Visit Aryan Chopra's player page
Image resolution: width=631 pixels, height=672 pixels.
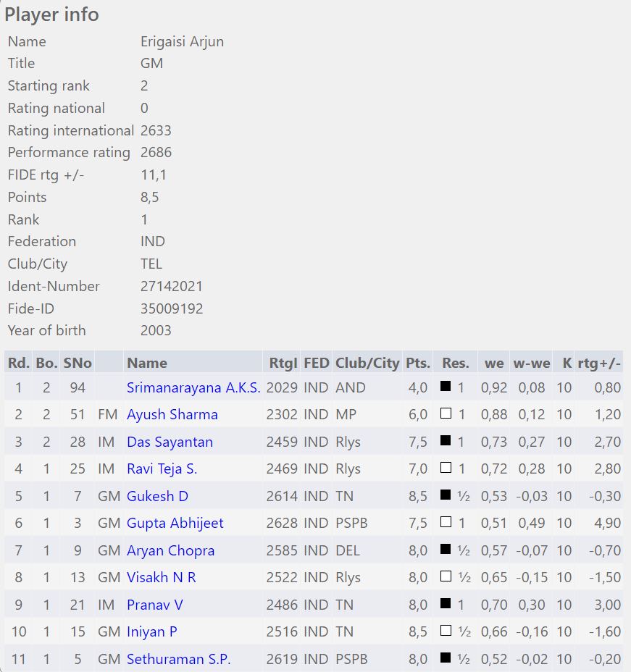pos(170,550)
